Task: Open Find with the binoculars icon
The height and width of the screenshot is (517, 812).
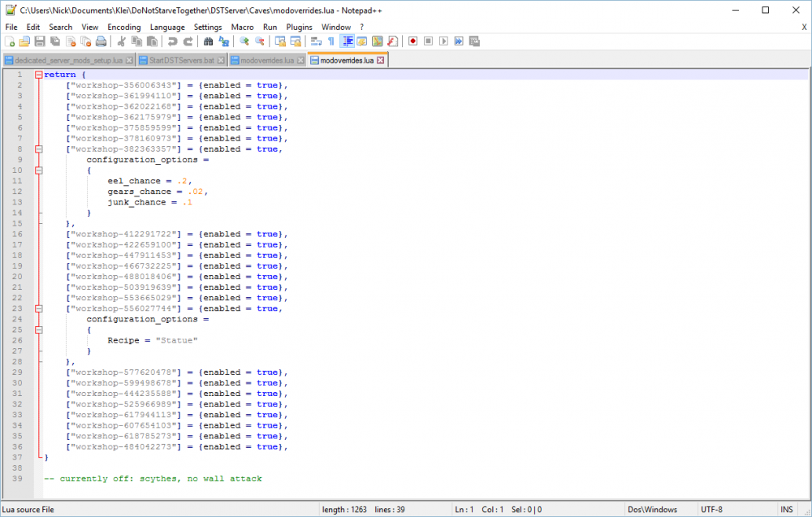Action: (209, 41)
